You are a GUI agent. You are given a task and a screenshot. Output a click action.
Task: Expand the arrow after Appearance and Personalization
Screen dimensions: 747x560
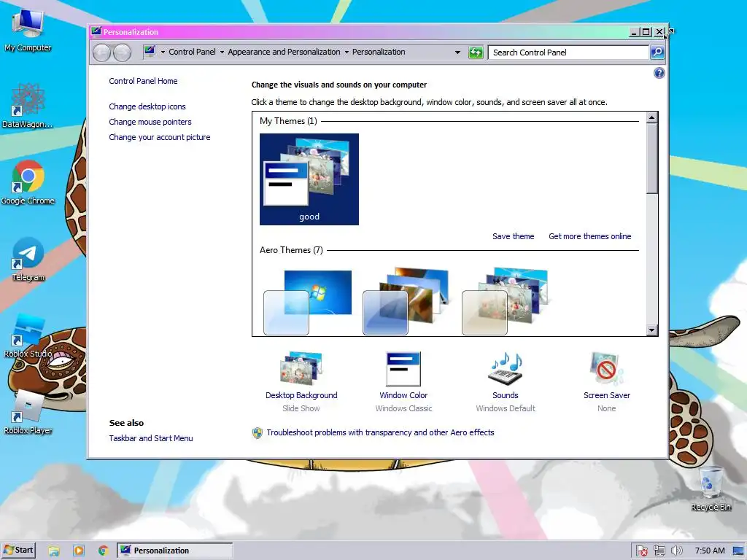click(x=347, y=52)
